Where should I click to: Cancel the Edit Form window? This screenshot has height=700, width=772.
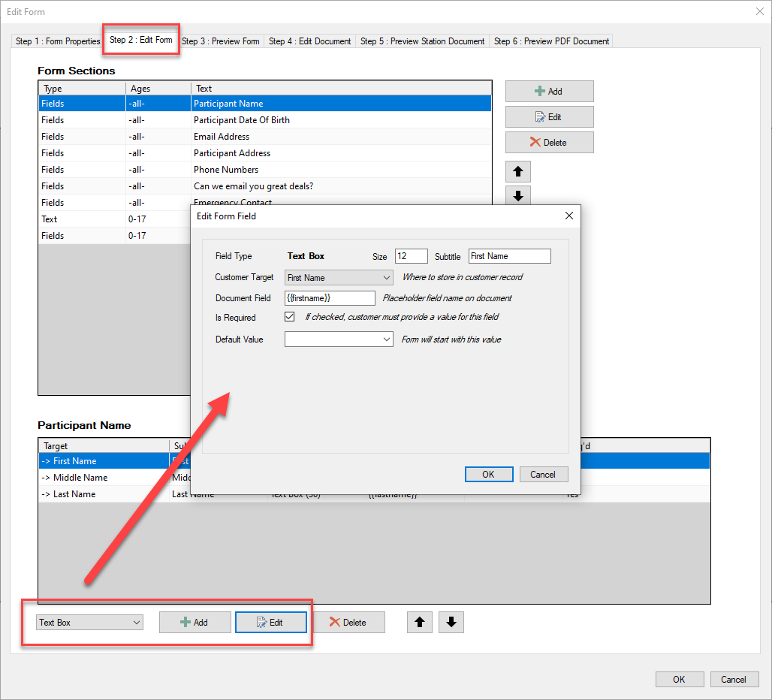734,679
